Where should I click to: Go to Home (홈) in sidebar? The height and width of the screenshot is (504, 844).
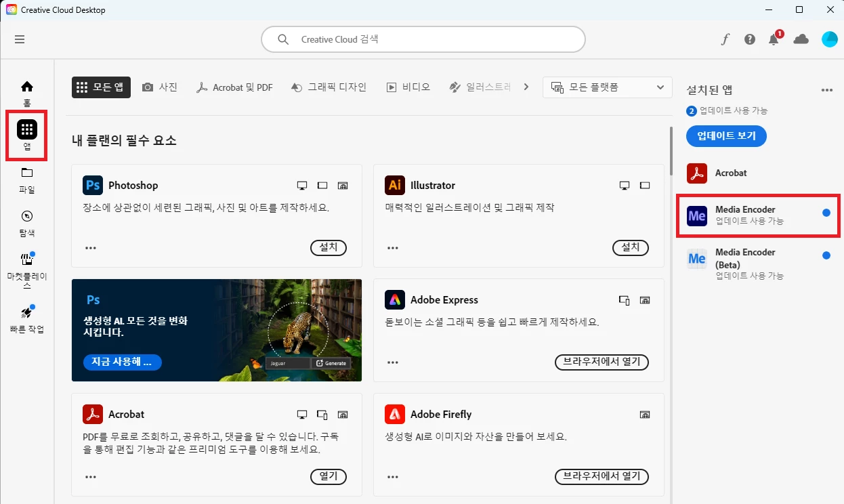(x=27, y=93)
